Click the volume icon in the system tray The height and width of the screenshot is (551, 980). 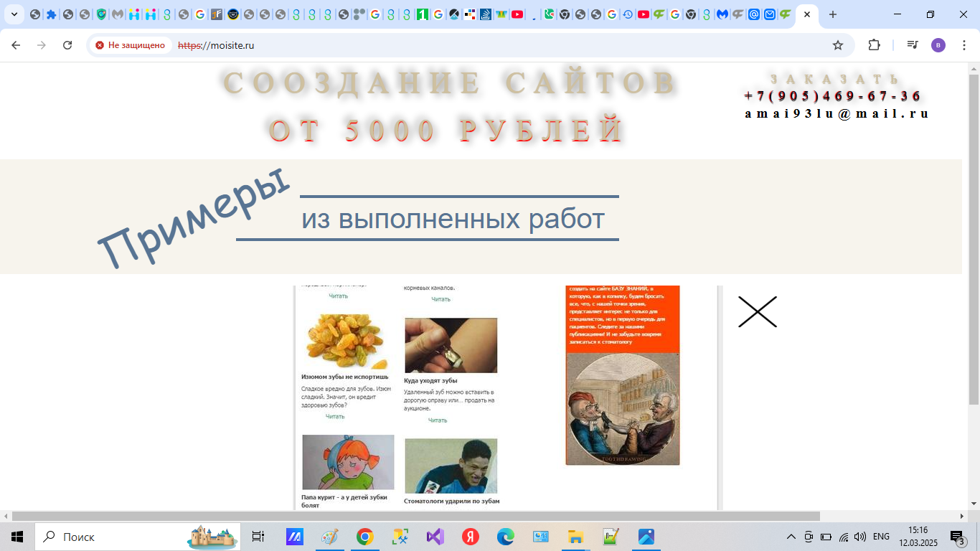[x=860, y=537]
